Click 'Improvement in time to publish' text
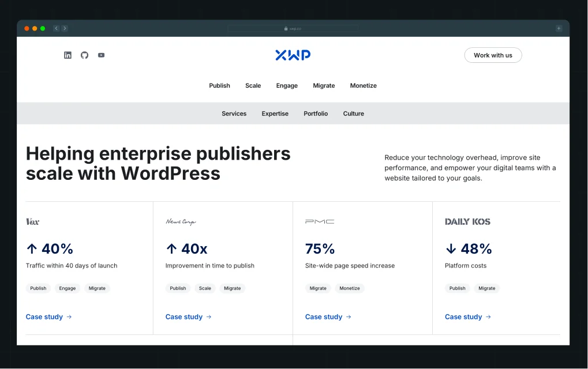The image size is (588, 369). pos(210,266)
